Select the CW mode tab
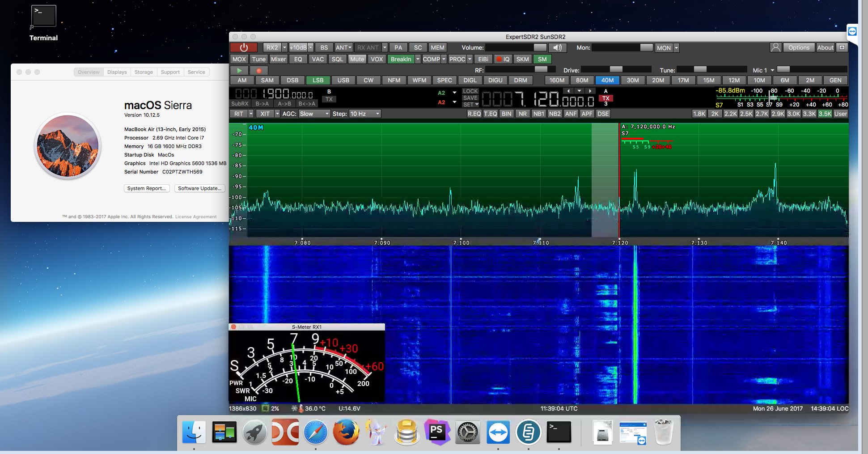Viewport: 868px width, 454px height. tap(368, 80)
